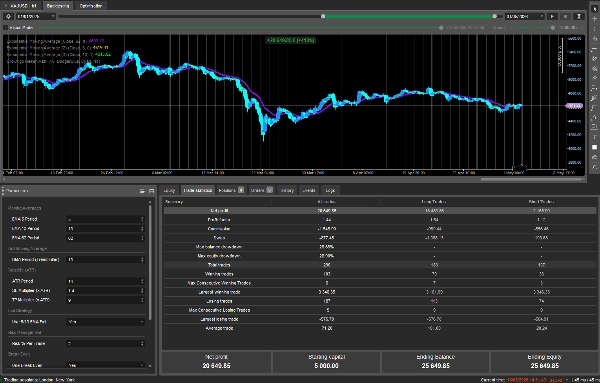Switch to the Optimisation tab
This screenshot has height=383, width=600.
(x=91, y=6)
